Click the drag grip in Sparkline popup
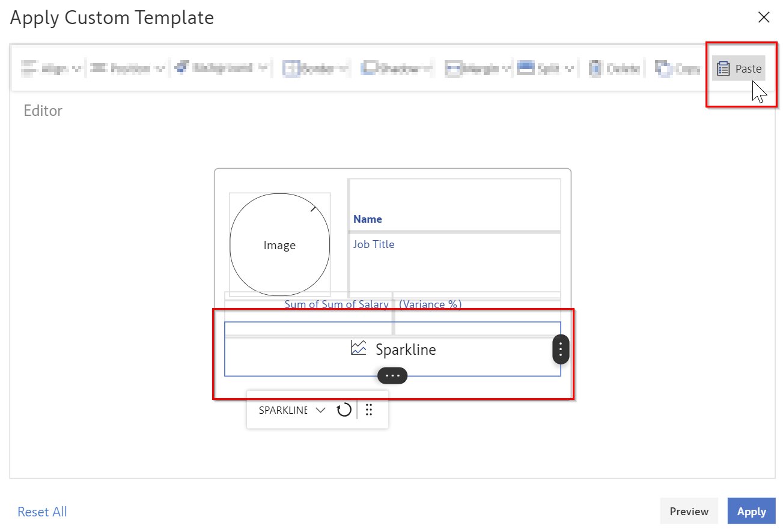 370,410
